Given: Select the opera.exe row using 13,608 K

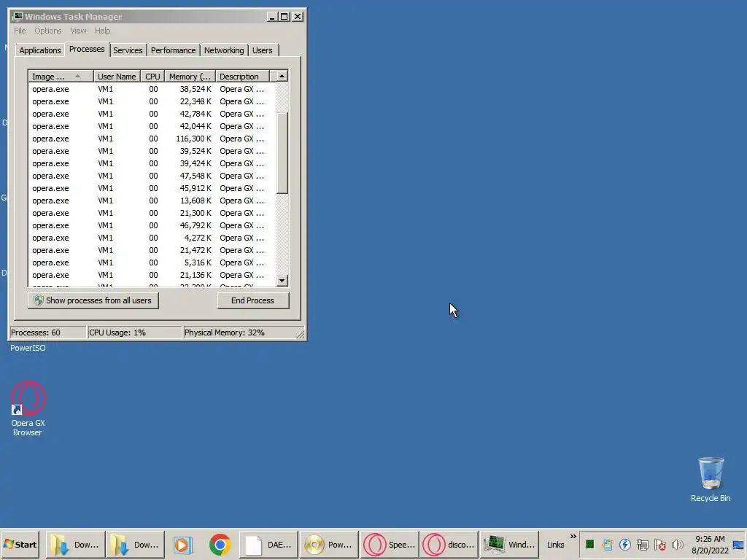Looking at the screenshot, I should pos(152,201).
